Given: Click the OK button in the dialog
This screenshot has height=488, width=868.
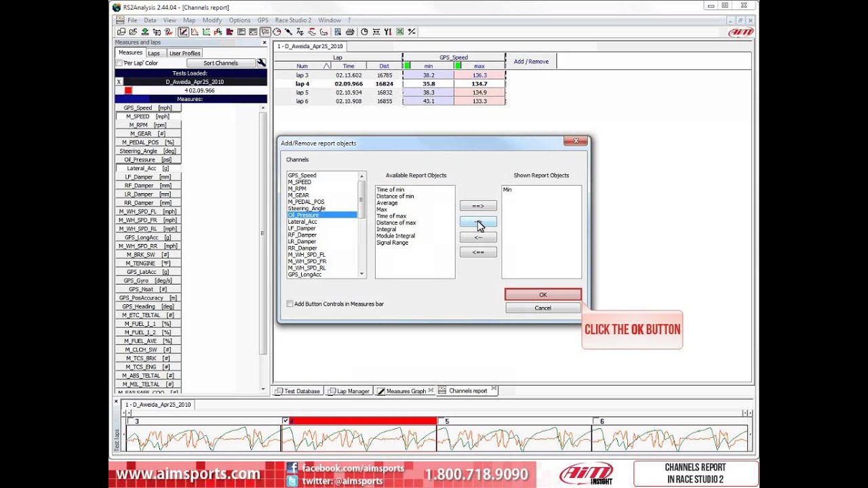Looking at the screenshot, I should [x=543, y=295].
